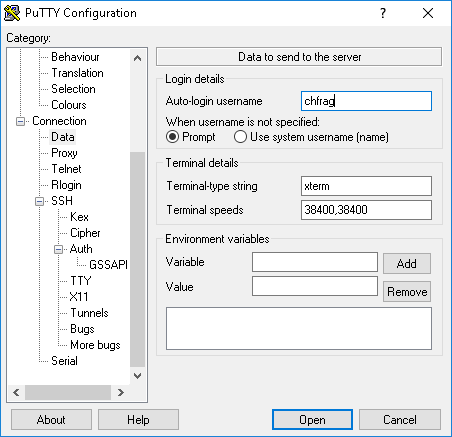Click Remove environment variable button

pyautogui.click(x=407, y=292)
